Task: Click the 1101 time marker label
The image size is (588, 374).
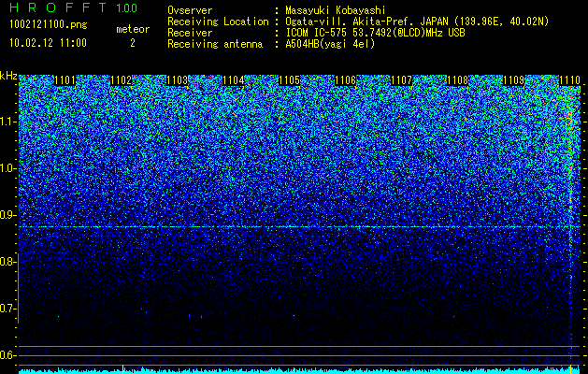Action: coord(65,80)
